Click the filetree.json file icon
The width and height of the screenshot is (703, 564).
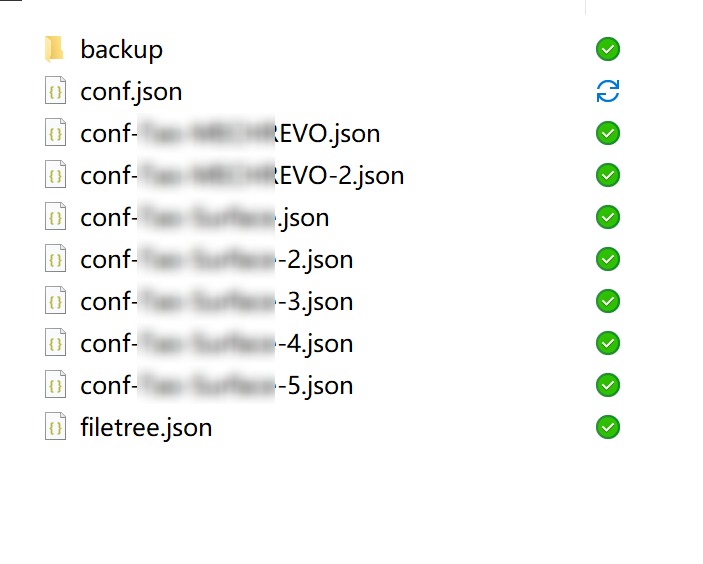[56, 427]
